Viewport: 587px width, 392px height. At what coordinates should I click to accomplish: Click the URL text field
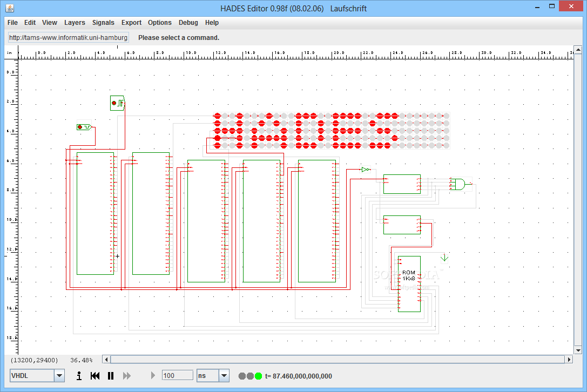coord(69,37)
